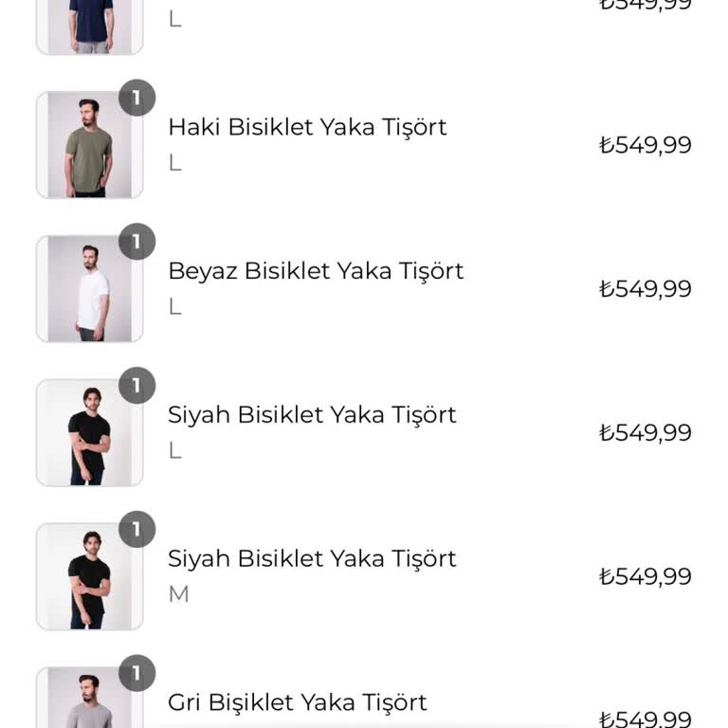Image resolution: width=728 pixels, height=728 pixels.
Task: Click quantity badge on Gri t-shirt thumbnail
Action: 136,674
